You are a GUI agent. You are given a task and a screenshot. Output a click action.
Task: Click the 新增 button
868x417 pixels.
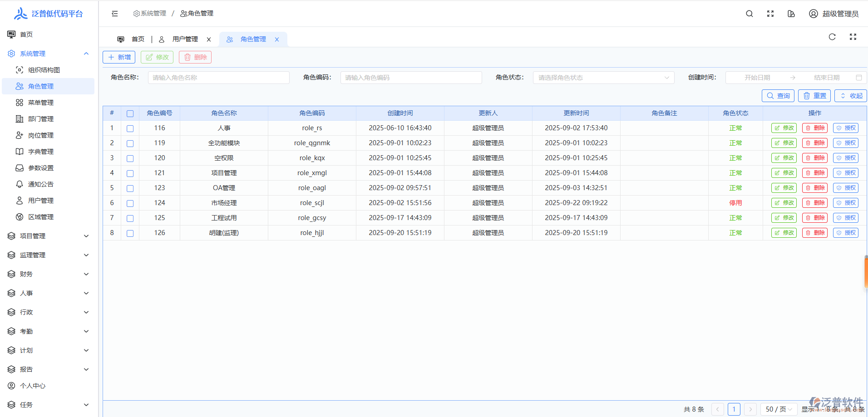click(119, 57)
